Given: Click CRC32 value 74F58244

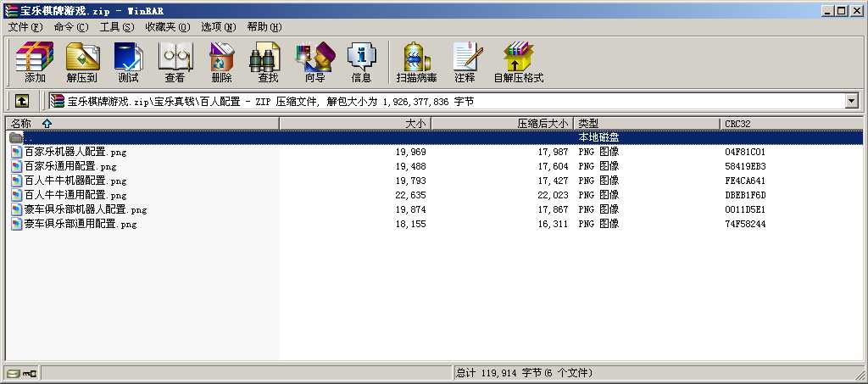Looking at the screenshot, I should click(745, 224).
